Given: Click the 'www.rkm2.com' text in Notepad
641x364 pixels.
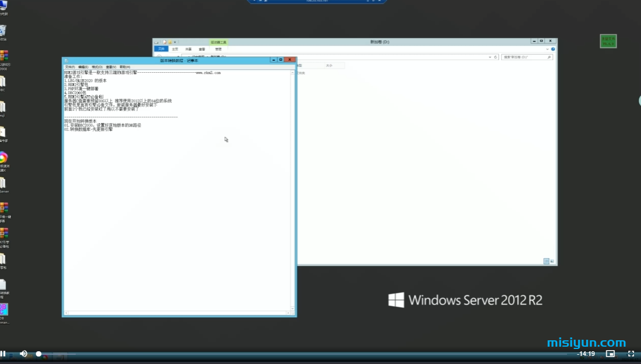Looking at the screenshot, I should (208, 73).
